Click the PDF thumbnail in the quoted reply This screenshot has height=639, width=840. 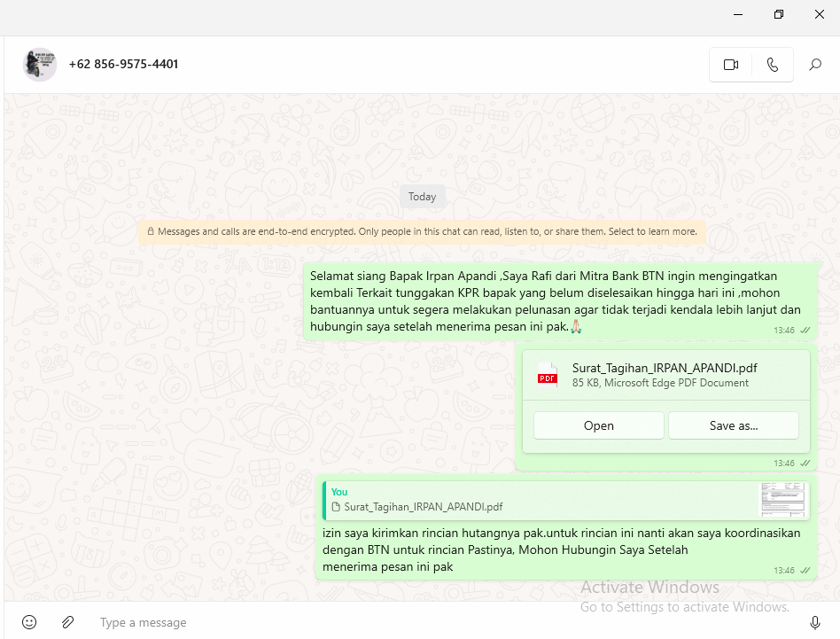[784, 500]
